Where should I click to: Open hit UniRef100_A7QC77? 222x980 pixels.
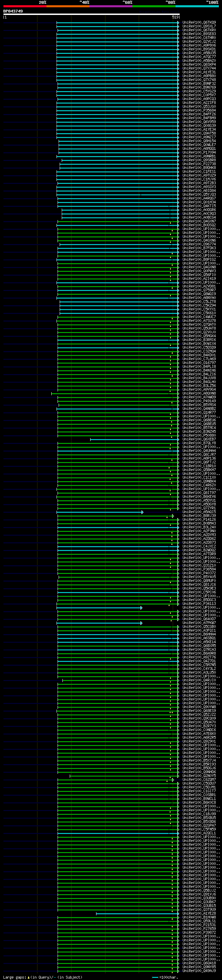pos(199,57)
